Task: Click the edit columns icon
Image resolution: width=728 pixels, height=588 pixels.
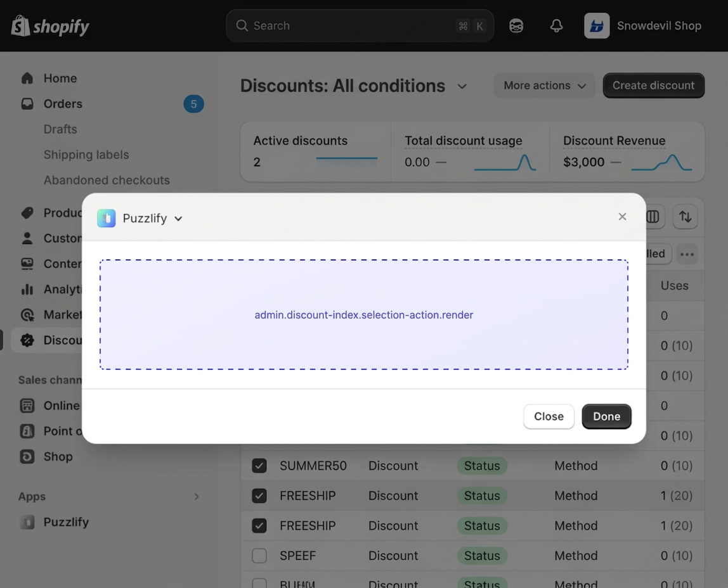Action: coord(653,217)
